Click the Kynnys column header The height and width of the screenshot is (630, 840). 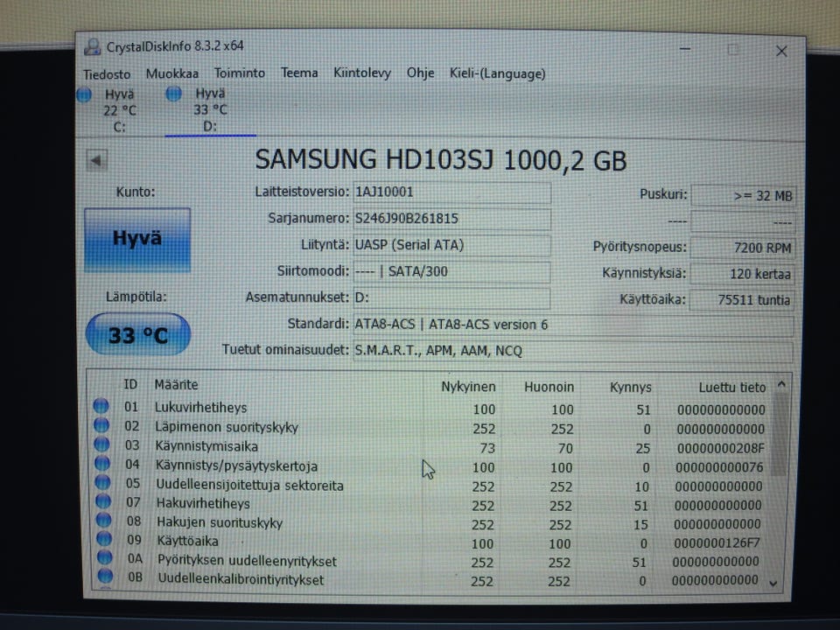[x=631, y=388]
